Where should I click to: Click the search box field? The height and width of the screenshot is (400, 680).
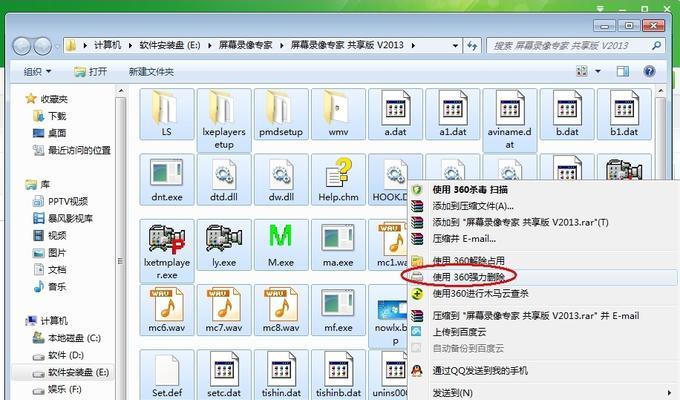pos(576,46)
